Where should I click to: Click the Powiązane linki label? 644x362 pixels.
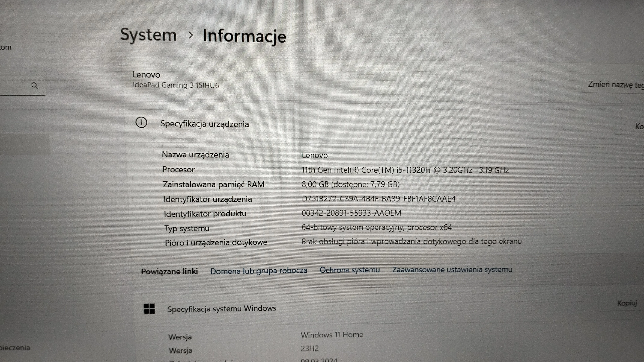(x=170, y=271)
